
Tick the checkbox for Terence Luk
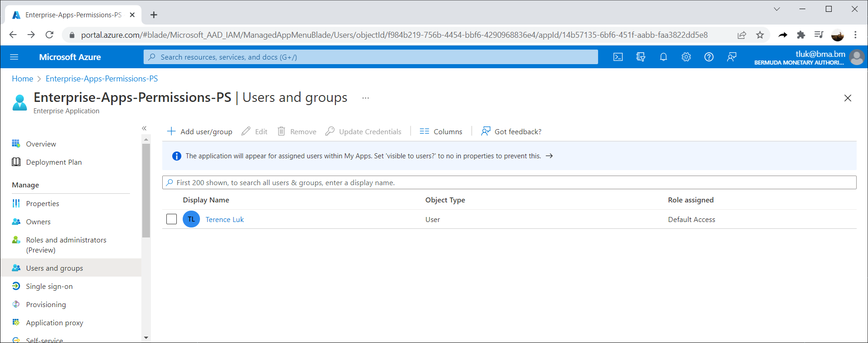click(171, 219)
